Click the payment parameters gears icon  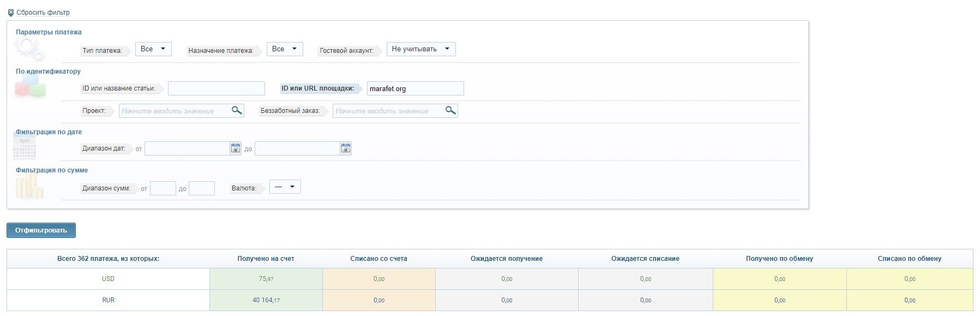tap(27, 49)
